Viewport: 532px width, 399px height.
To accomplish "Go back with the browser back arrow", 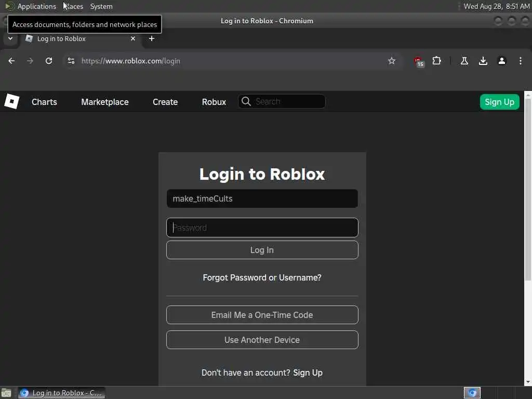I will (x=11, y=61).
